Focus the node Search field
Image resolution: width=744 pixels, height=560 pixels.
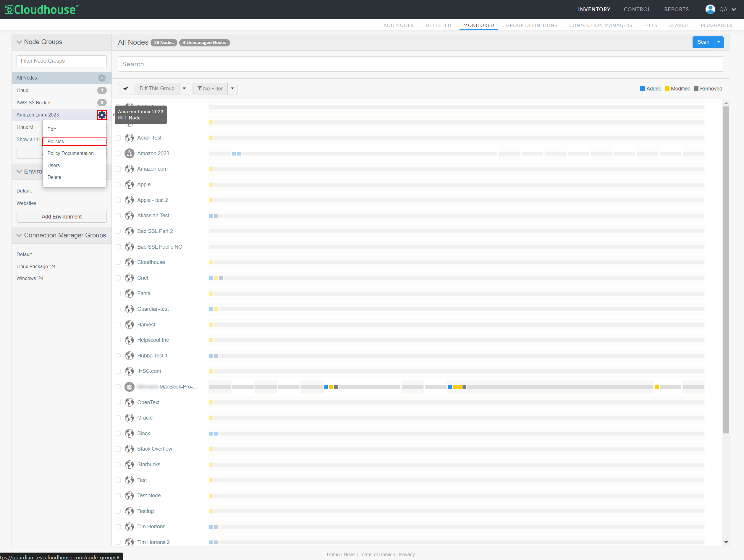421,64
